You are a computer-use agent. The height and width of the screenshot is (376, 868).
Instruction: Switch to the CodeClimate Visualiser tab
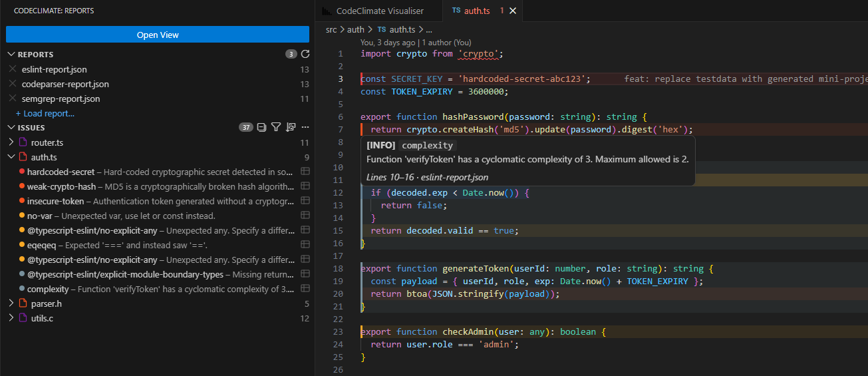click(379, 11)
